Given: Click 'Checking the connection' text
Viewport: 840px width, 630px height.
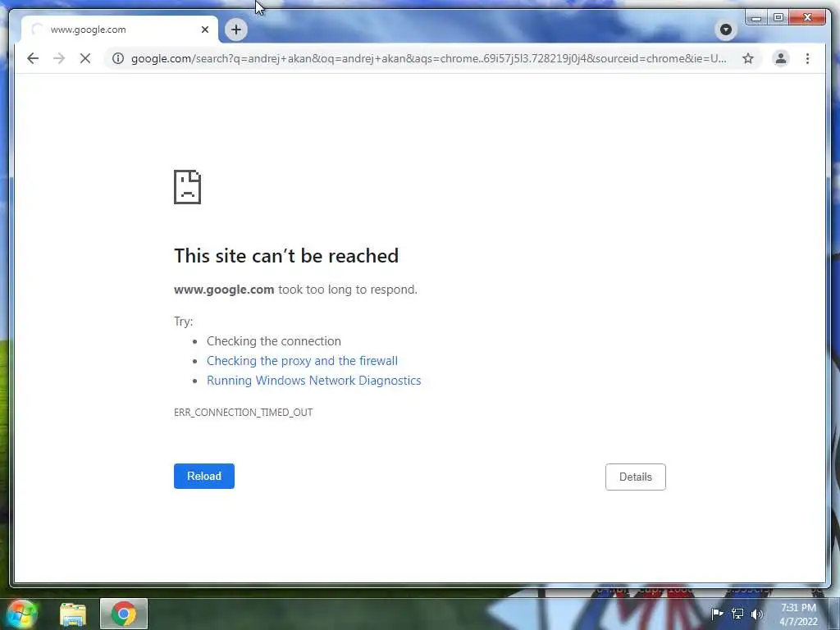Looking at the screenshot, I should click(x=274, y=341).
